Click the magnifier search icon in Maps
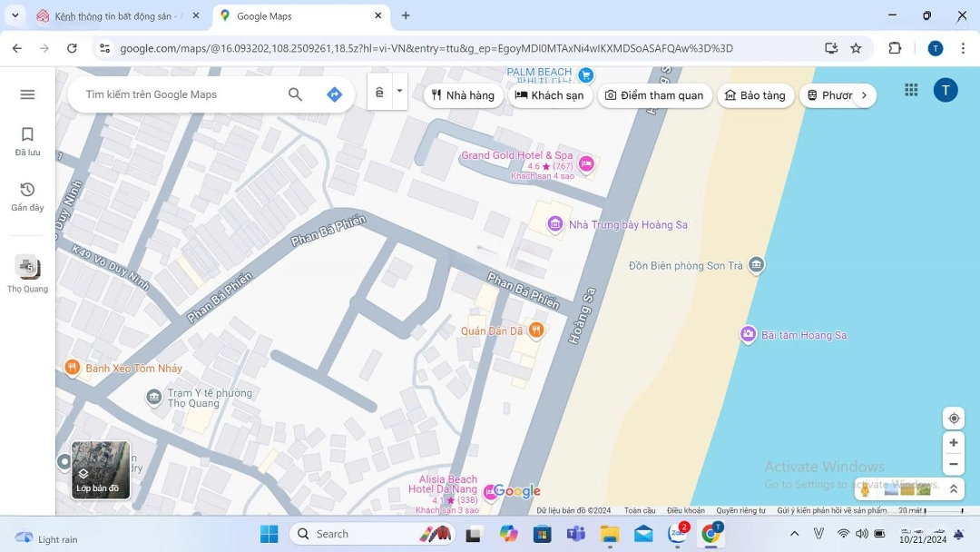This screenshot has height=552, width=980. coord(295,94)
